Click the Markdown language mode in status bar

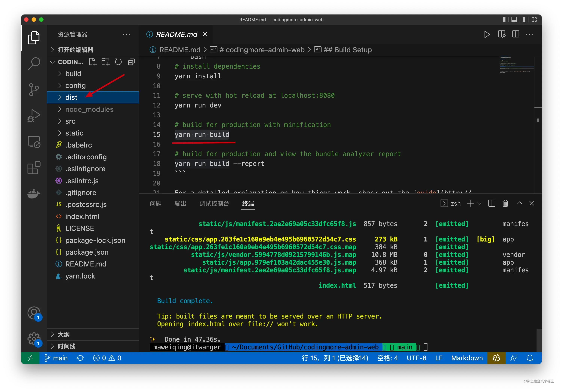[x=467, y=358]
